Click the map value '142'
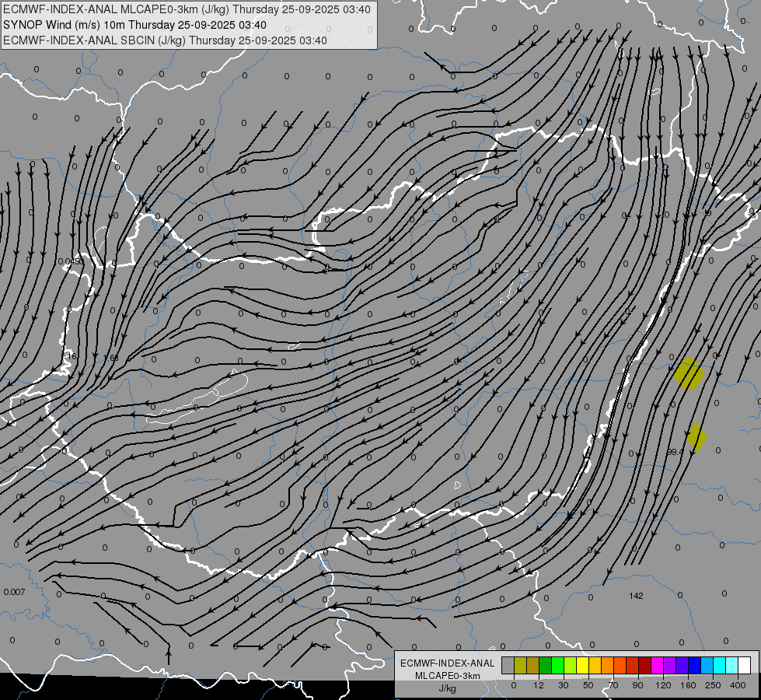The width and height of the screenshot is (761, 700). click(x=637, y=596)
